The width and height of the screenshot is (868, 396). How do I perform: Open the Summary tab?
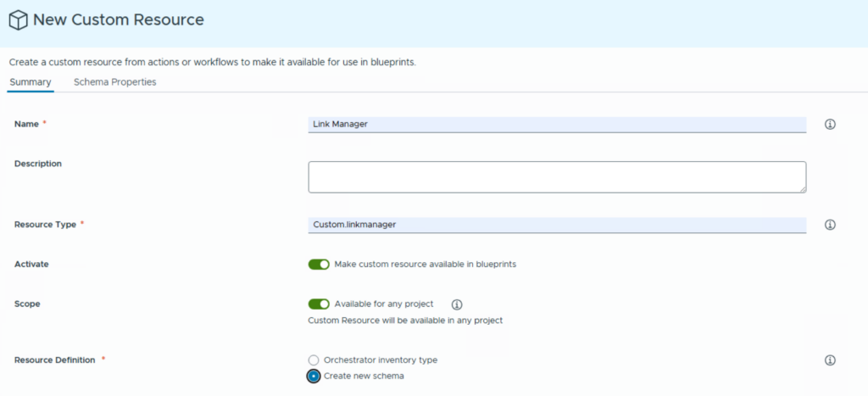(31, 82)
